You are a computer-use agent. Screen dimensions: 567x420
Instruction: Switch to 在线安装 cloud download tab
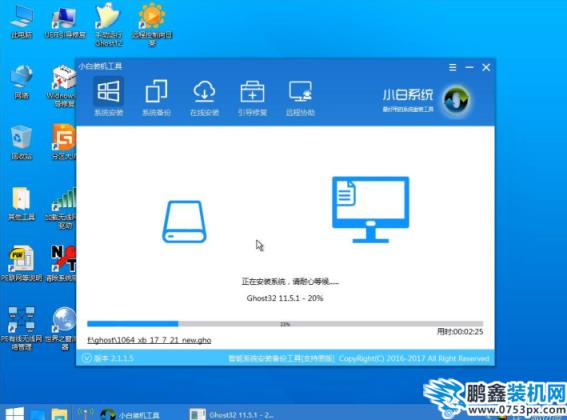[x=204, y=98]
